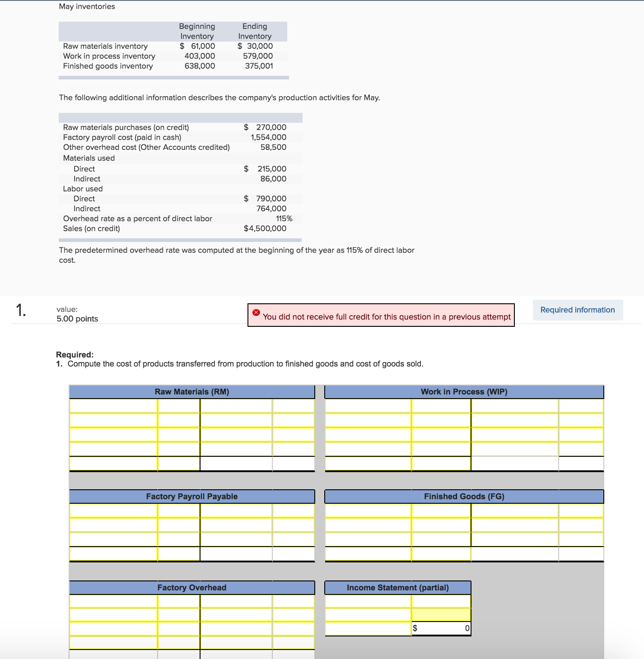644x659 pixels.
Task: Click the Factory payroll cost value 1,554,000
Action: (269, 137)
